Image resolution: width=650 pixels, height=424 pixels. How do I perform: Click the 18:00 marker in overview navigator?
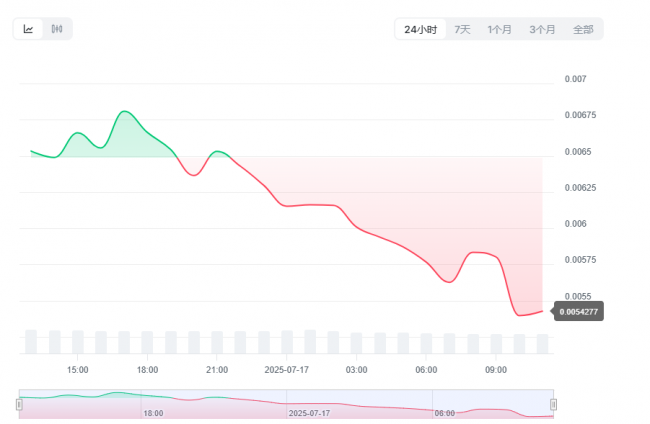point(153,413)
